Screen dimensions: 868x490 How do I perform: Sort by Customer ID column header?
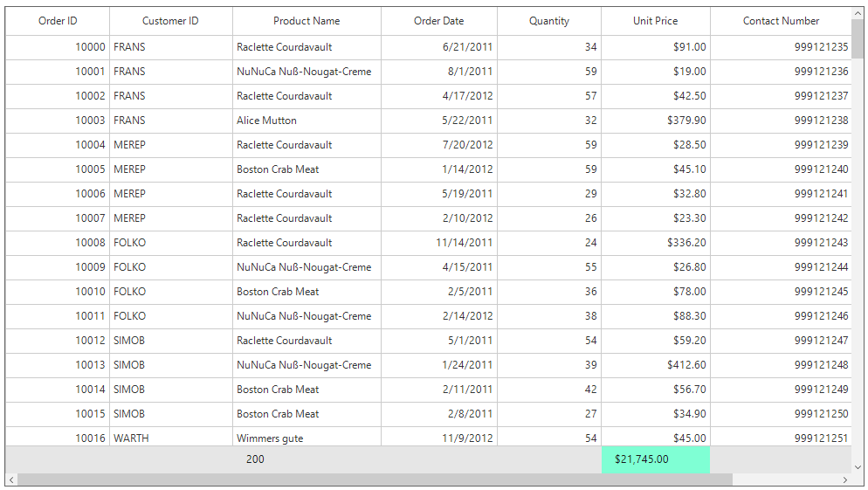point(170,21)
